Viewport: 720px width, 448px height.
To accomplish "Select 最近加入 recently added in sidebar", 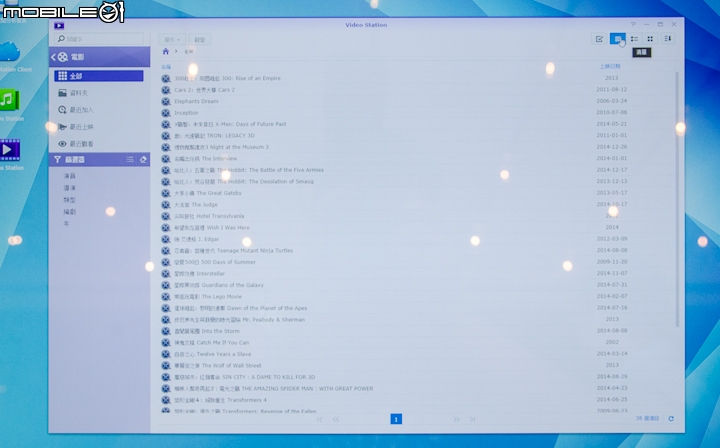I will [x=99, y=110].
